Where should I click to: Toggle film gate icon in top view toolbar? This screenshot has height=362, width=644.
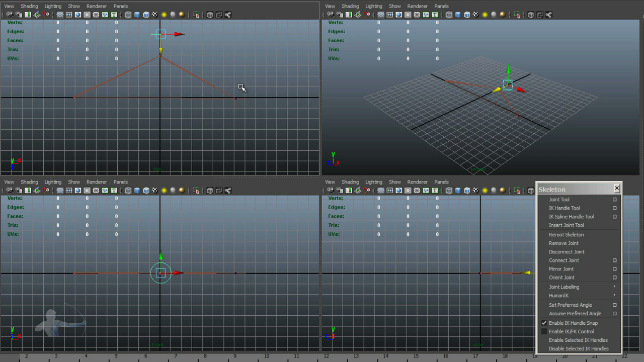69,15
